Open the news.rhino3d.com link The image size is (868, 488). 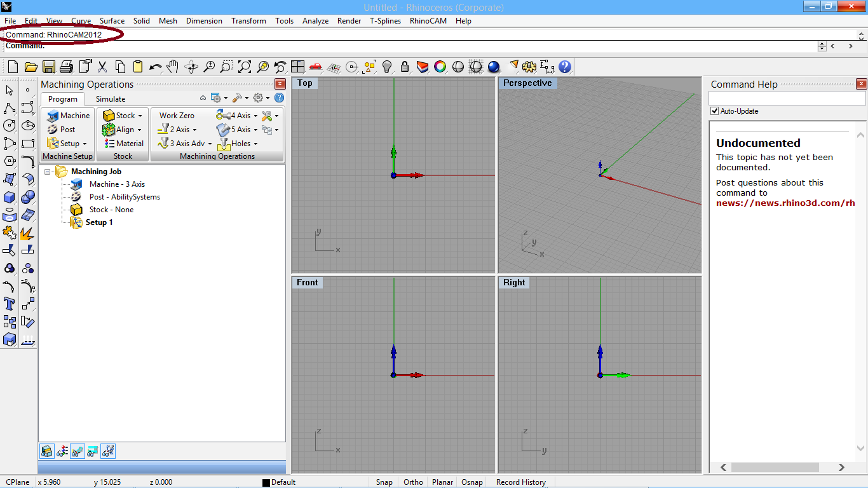785,203
